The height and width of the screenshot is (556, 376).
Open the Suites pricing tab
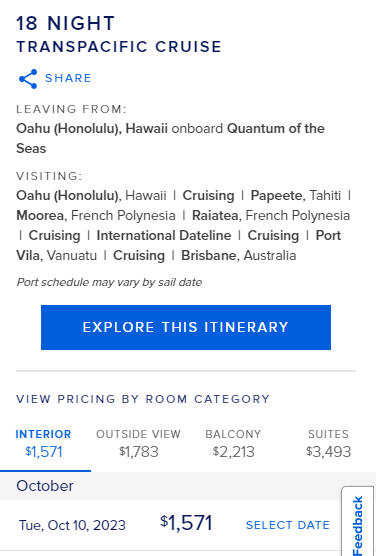[x=328, y=444]
